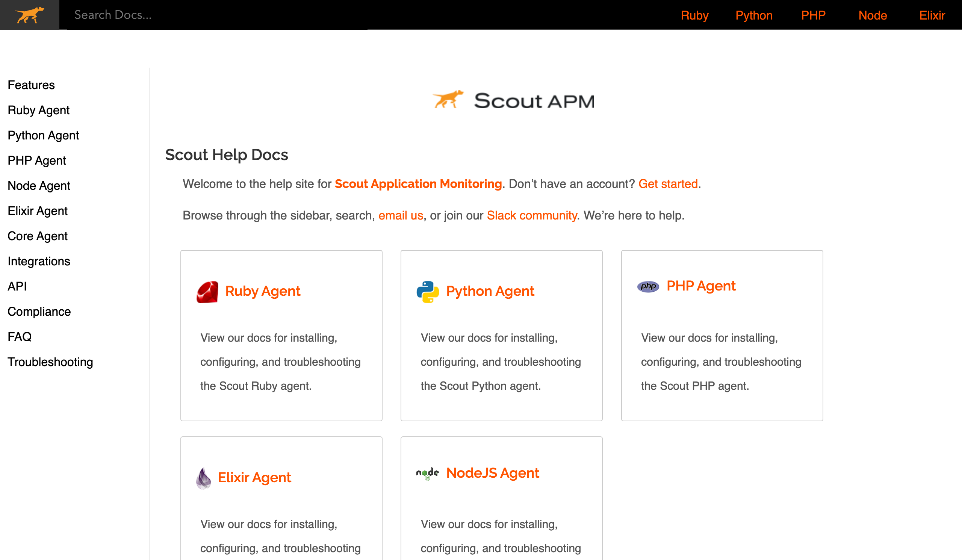
Task: Select the Python Agent icon
Action: coord(427,291)
